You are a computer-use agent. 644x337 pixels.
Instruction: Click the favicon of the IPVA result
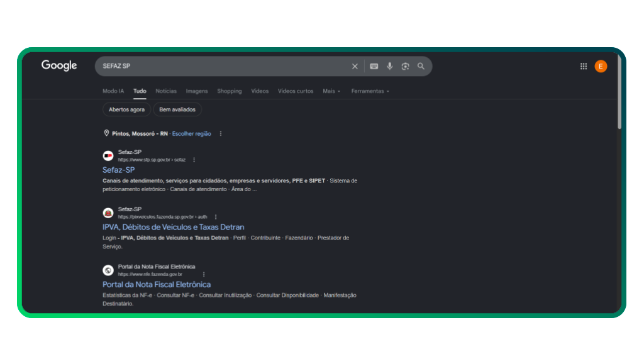click(x=108, y=213)
